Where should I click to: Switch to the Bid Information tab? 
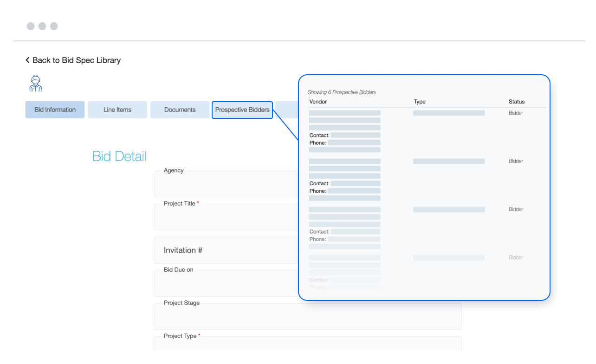click(x=55, y=110)
